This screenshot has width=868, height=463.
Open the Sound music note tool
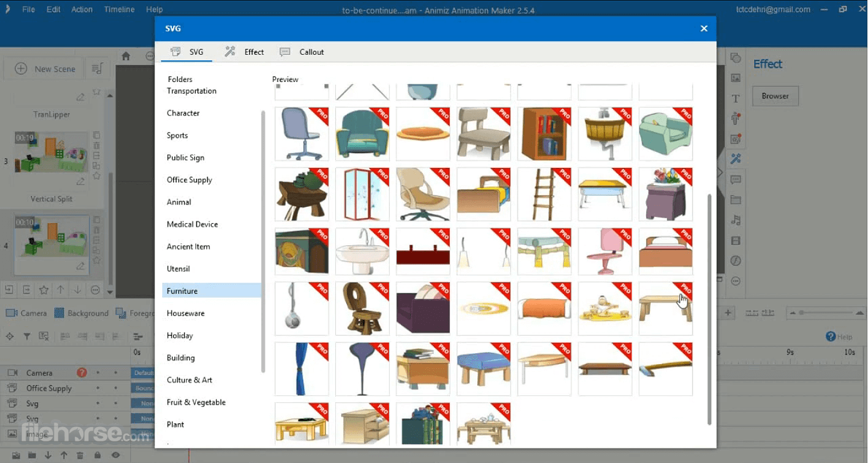point(735,220)
